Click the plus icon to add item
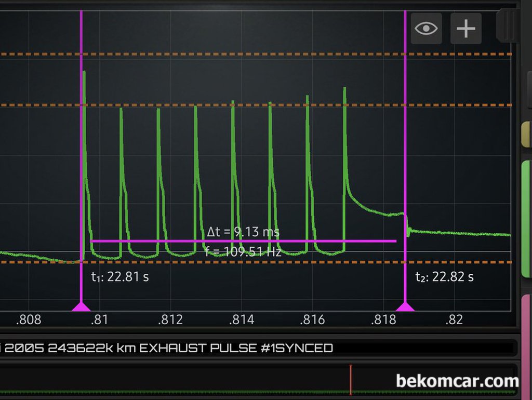 pyautogui.click(x=465, y=29)
